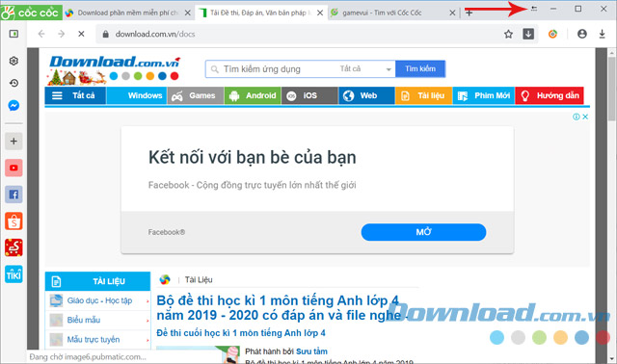Go back to previous page
The height and width of the screenshot is (364, 617).
(41, 34)
